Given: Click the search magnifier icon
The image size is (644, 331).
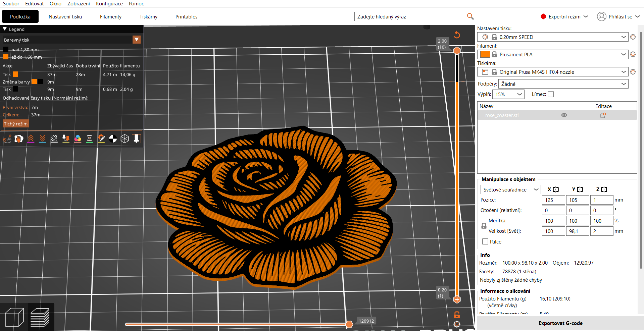Looking at the screenshot, I should click(470, 16).
